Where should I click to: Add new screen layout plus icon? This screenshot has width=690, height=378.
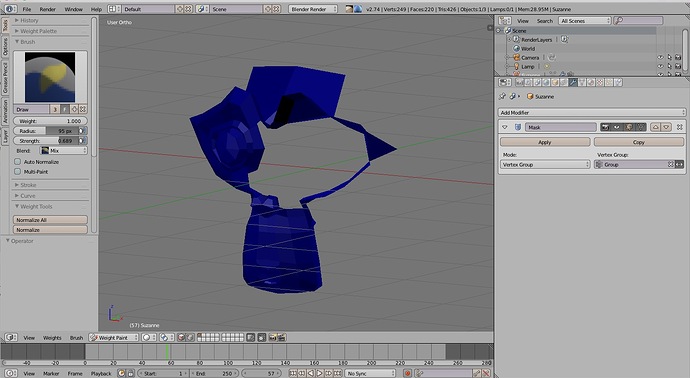180,9
